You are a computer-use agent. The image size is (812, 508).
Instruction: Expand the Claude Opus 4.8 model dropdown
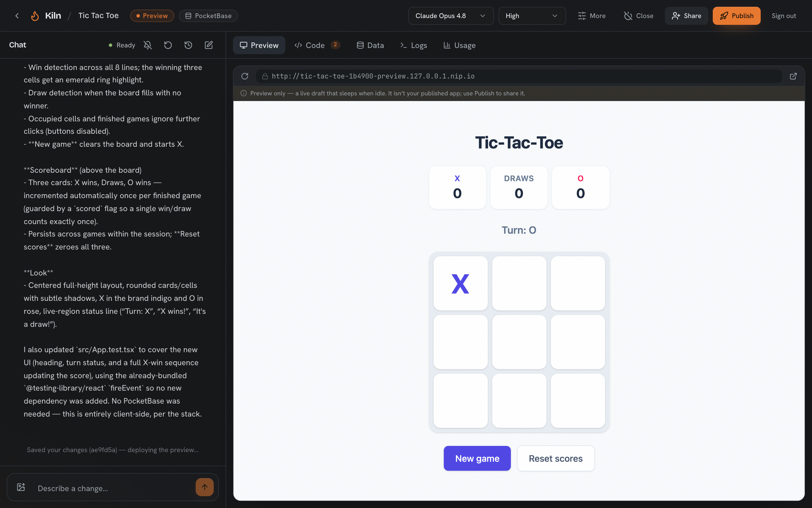[x=451, y=16]
